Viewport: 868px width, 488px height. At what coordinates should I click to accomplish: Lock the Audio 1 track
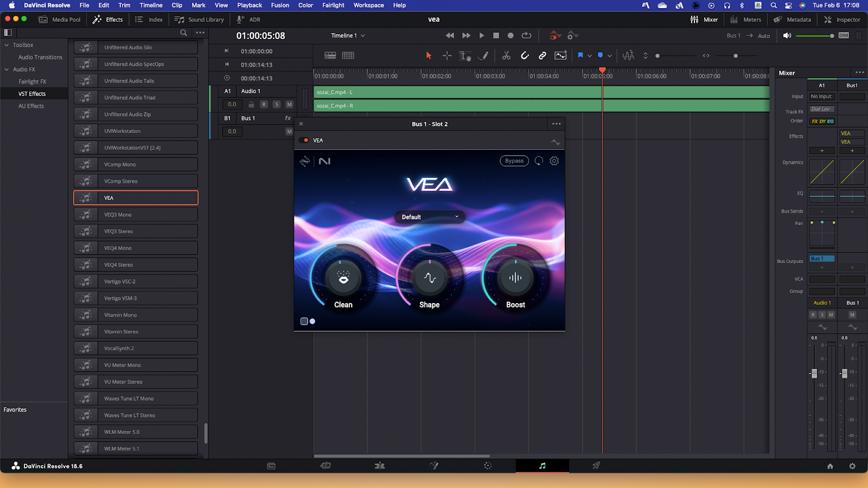tap(251, 104)
